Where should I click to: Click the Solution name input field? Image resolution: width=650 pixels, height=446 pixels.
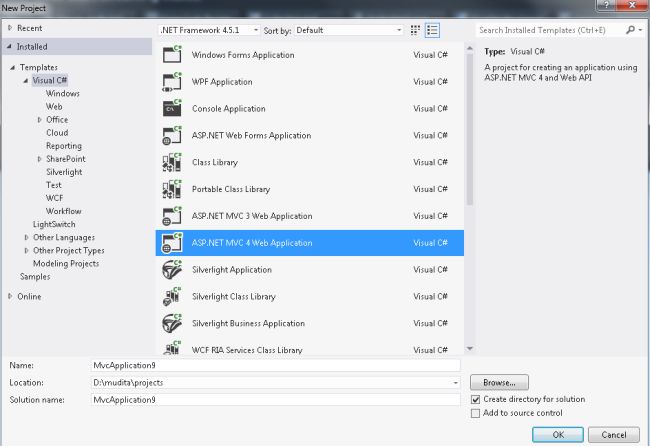click(276, 400)
